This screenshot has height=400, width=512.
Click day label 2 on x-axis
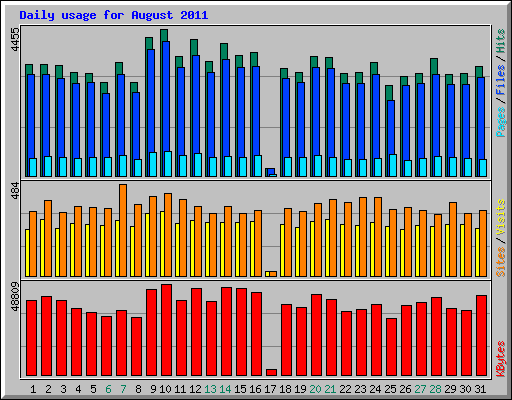click(x=48, y=389)
